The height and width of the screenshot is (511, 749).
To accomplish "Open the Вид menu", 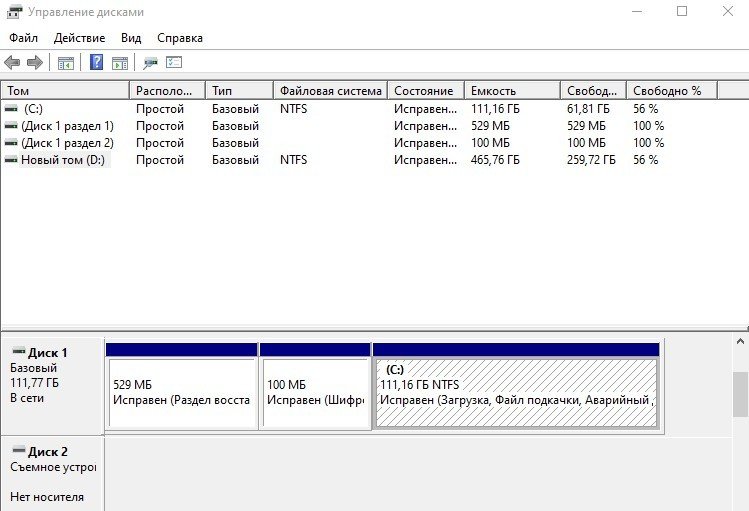I will coord(131,38).
